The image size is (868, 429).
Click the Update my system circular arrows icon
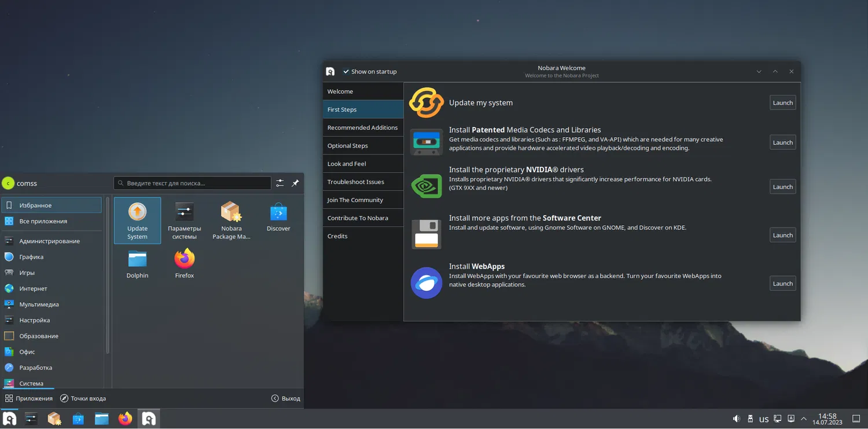click(426, 102)
